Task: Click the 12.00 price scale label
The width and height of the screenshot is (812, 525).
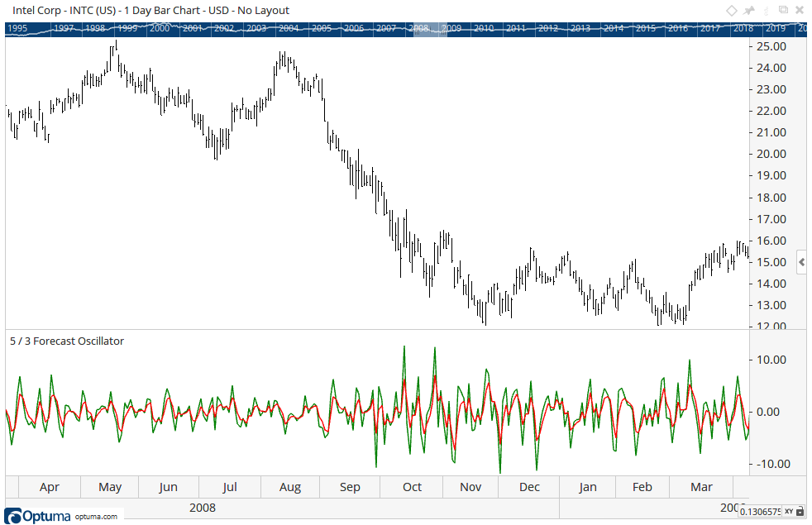Action: (x=771, y=327)
